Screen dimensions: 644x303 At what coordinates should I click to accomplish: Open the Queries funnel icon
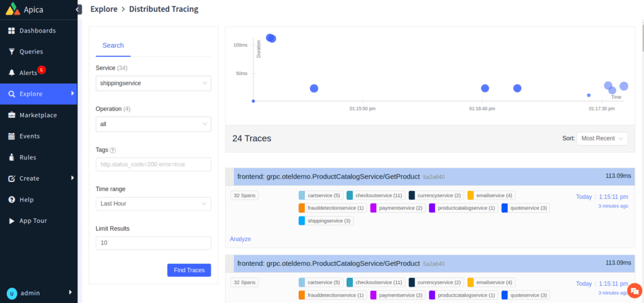(x=11, y=52)
